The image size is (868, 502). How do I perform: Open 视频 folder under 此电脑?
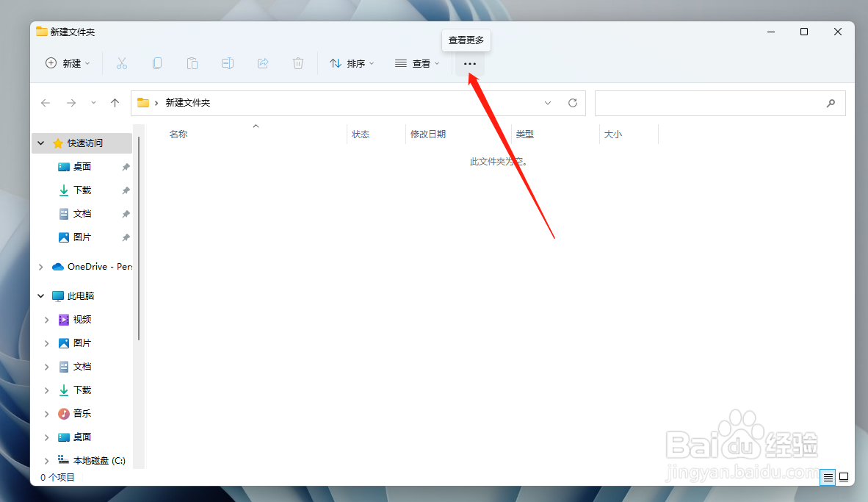[82, 320]
